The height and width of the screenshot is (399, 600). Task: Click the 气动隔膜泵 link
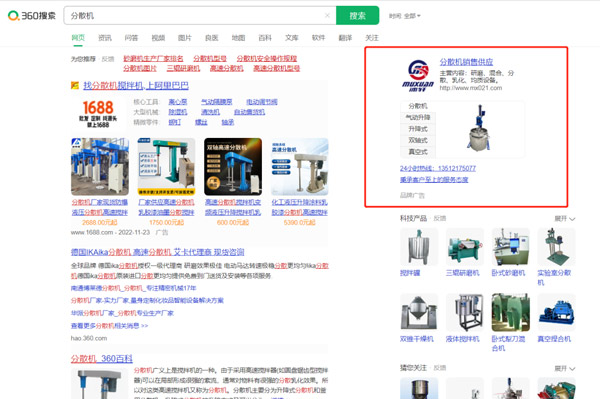(217, 102)
